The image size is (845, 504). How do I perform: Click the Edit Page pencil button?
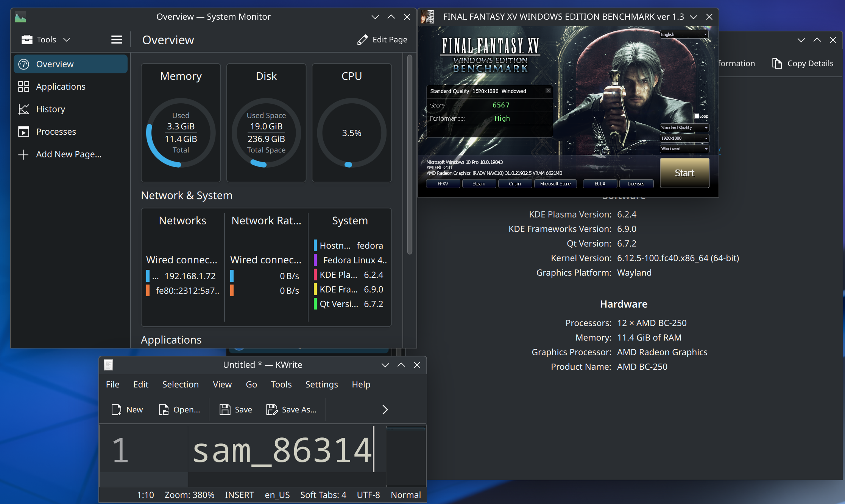tap(382, 39)
